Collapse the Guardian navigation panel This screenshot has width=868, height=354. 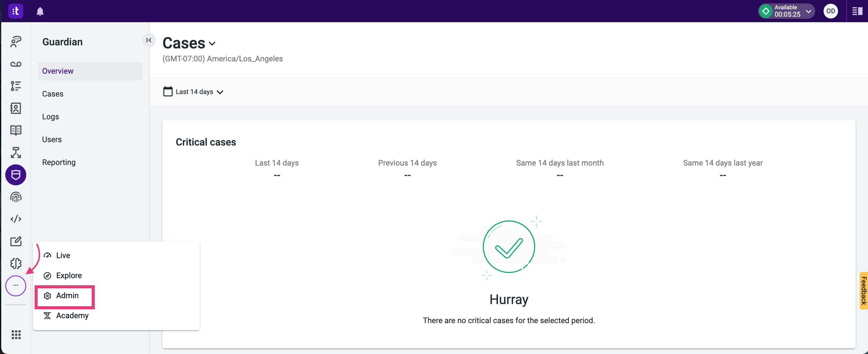(x=148, y=40)
